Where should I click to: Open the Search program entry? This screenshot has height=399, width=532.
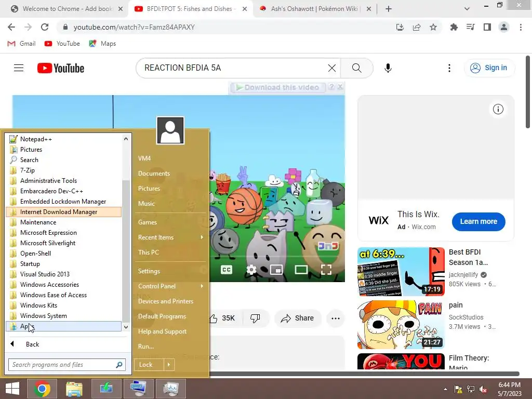64,160
